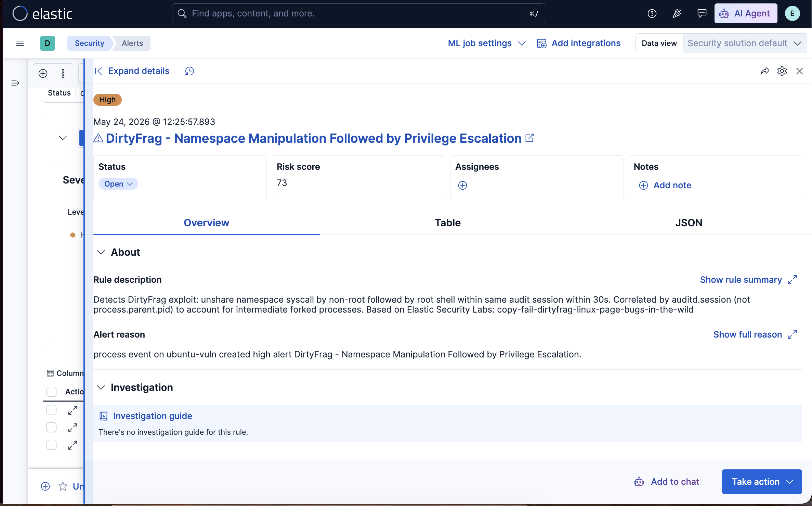
Task: Change the Open status dropdown
Action: pyautogui.click(x=118, y=184)
